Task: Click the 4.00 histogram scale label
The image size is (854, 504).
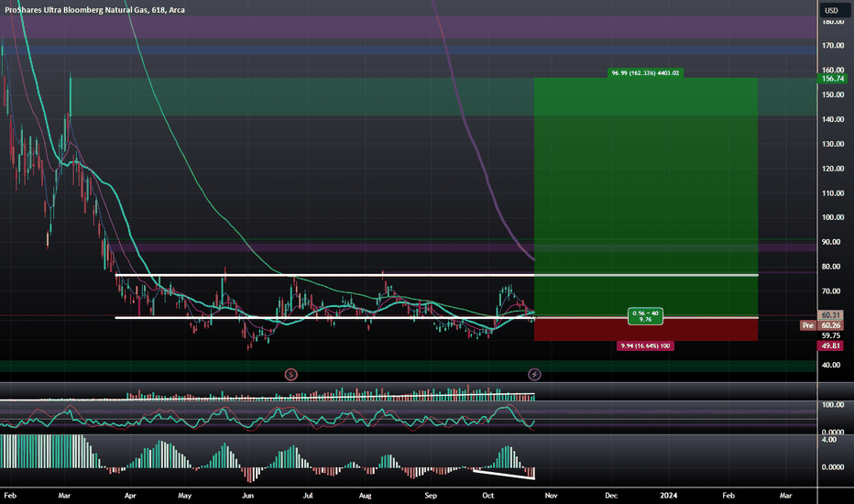Action: [x=828, y=439]
